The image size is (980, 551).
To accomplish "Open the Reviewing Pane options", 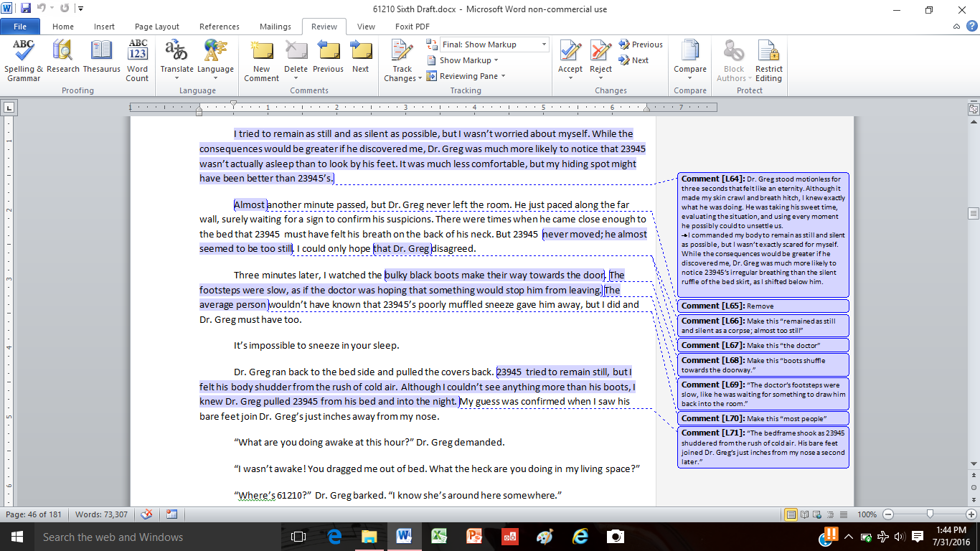I will (x=466, y=76).
